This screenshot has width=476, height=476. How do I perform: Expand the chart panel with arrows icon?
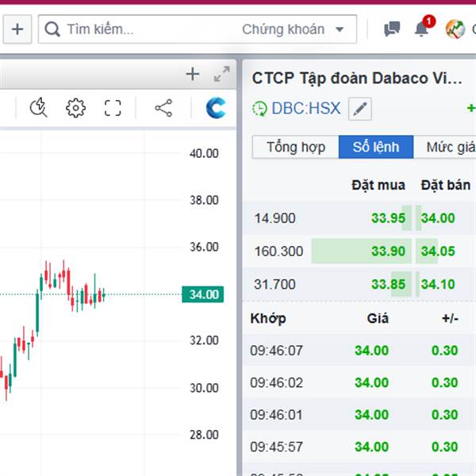point(221,74)
